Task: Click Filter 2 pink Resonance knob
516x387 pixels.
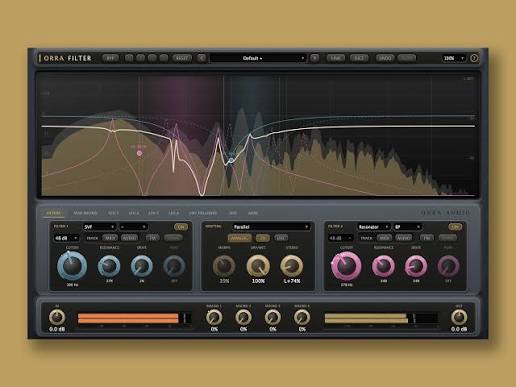Action: coord(383,266)
